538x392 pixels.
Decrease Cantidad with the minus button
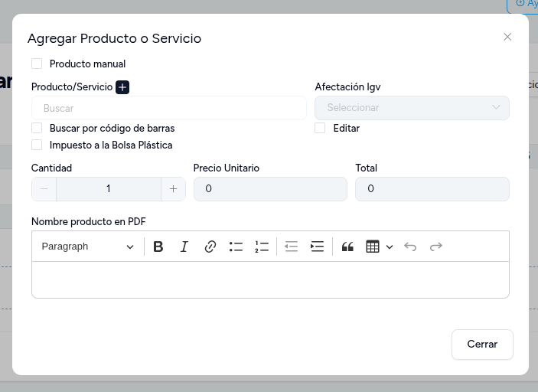(44, 189)
